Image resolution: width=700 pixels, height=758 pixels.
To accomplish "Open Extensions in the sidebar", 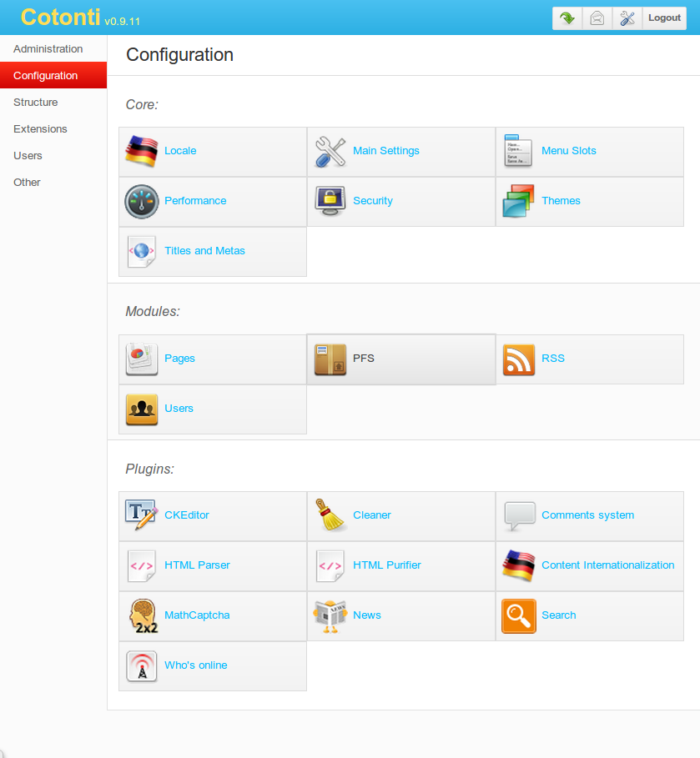I will [x=53, y=128].
